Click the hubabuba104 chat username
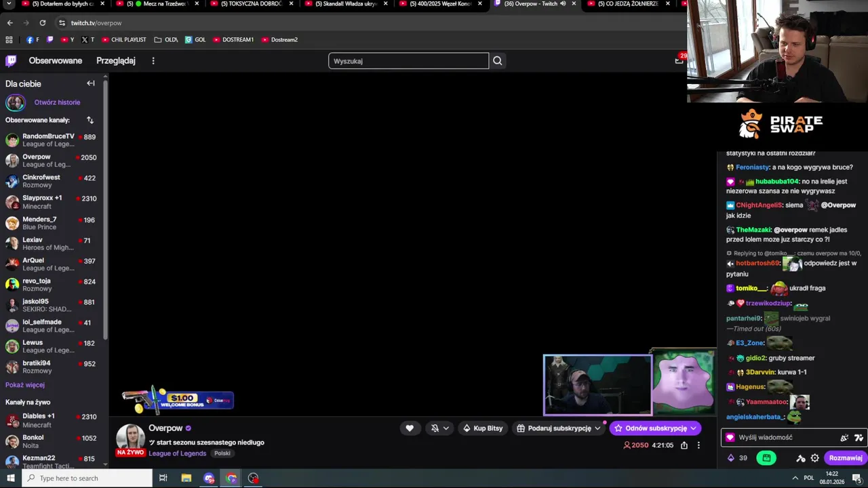This screenshot has width=868, height=488. pyautogui.click(x=776, y=182)
